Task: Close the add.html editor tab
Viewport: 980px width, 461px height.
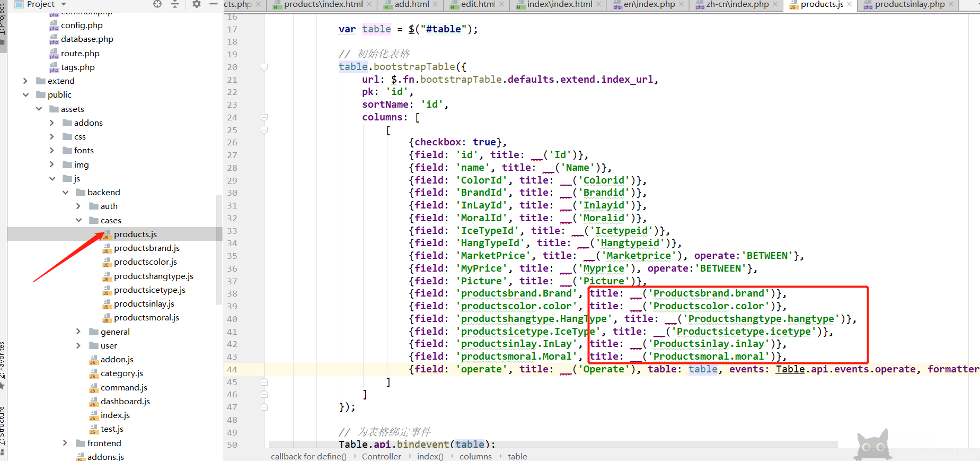Action: pos(435,4)
